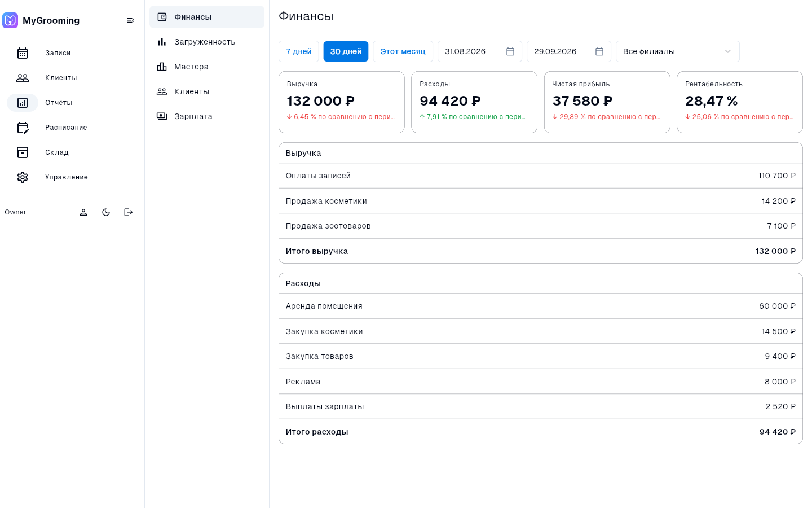Click the Загруженность bar chart icon

click(162, 42)
